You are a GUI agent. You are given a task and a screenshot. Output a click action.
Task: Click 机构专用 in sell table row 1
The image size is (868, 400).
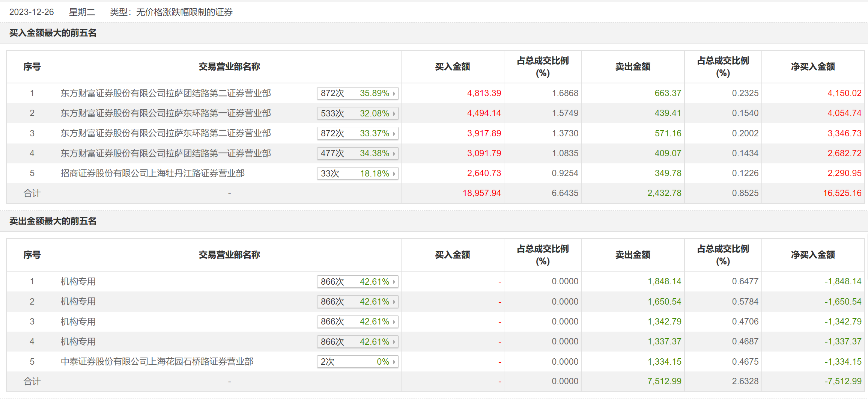(78, 281)
